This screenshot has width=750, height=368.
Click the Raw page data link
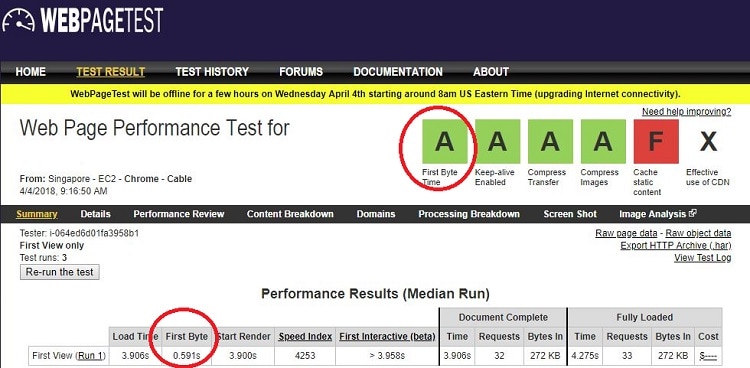[x=626, y=233]
